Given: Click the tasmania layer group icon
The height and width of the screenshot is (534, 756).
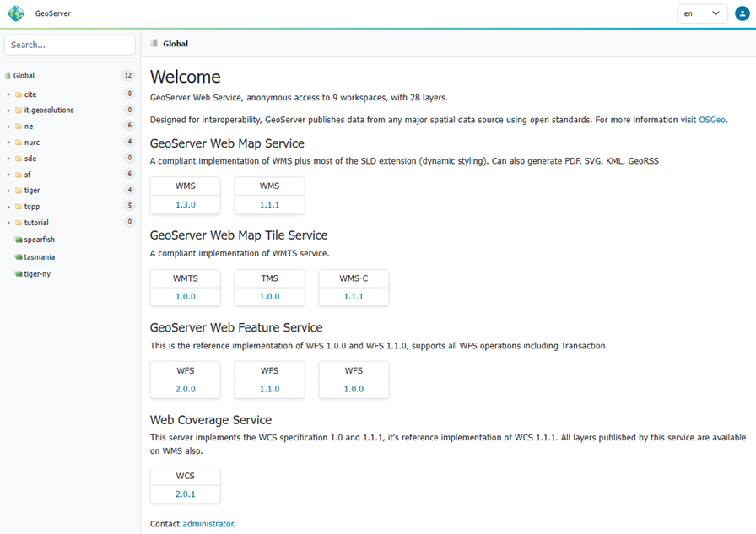Looking at the screenshot, I should point(18,257).
